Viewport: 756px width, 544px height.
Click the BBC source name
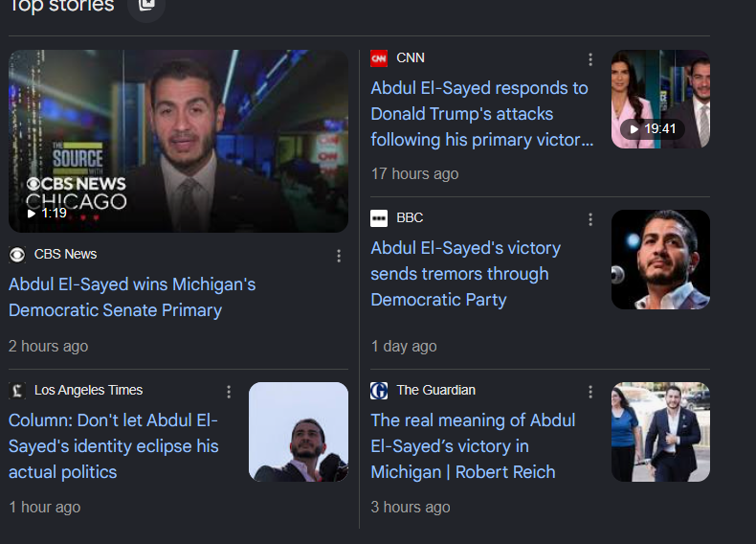point(410,217)
